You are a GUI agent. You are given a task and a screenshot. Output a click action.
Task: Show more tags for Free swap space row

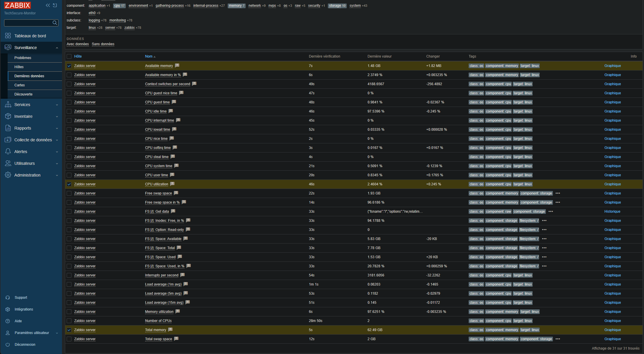[x=558, y=193]
